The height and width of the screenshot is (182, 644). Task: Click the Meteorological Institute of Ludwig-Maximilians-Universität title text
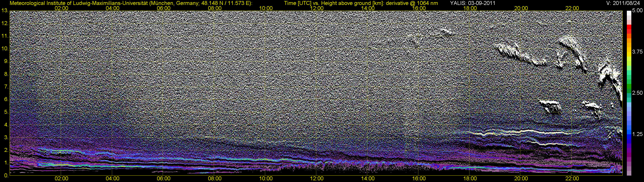[x=131, y=3]
